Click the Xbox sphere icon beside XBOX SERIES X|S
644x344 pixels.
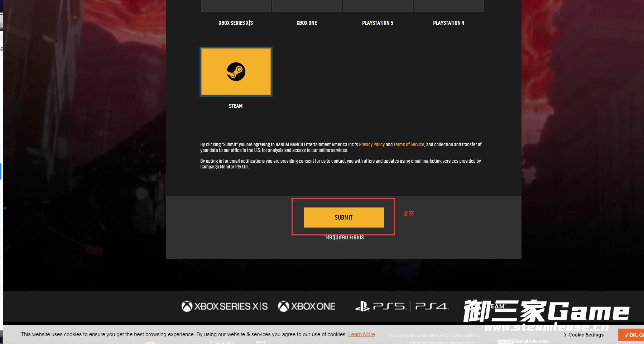[x=187, y=306]
